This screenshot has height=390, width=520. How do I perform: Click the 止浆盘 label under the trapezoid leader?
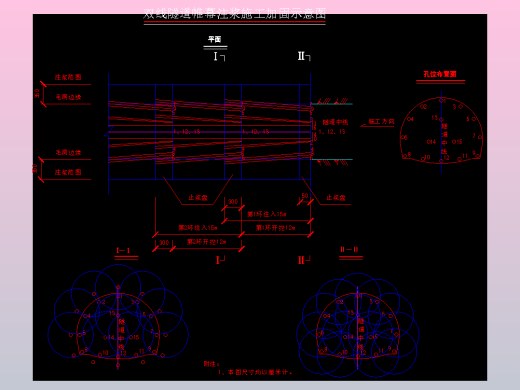[198, 197]
